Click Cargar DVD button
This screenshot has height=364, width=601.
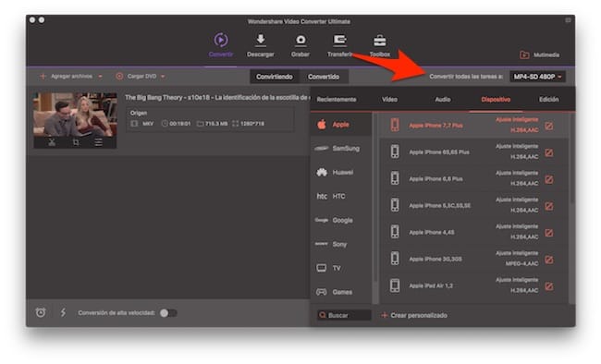(x=137, y=77)
